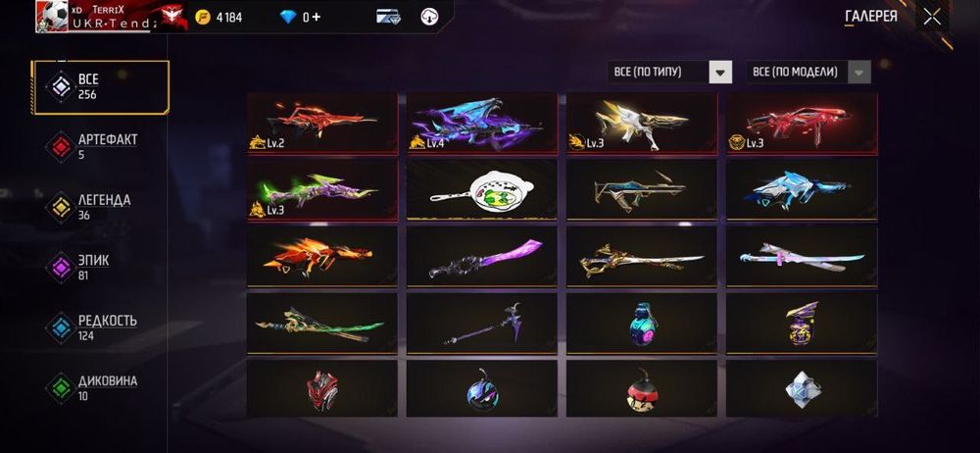
Task: Open the card voucher icon in top bar
Action: (x=388, y=17)
